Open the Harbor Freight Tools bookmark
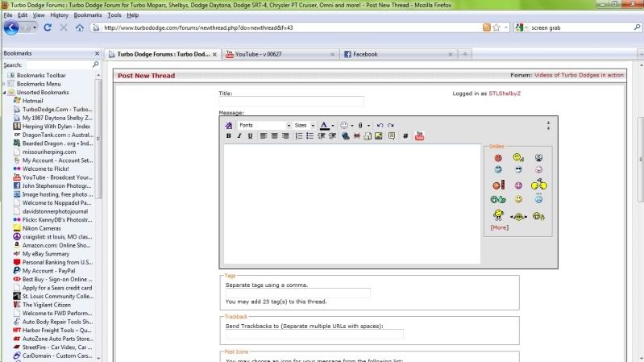 point(52,331)
